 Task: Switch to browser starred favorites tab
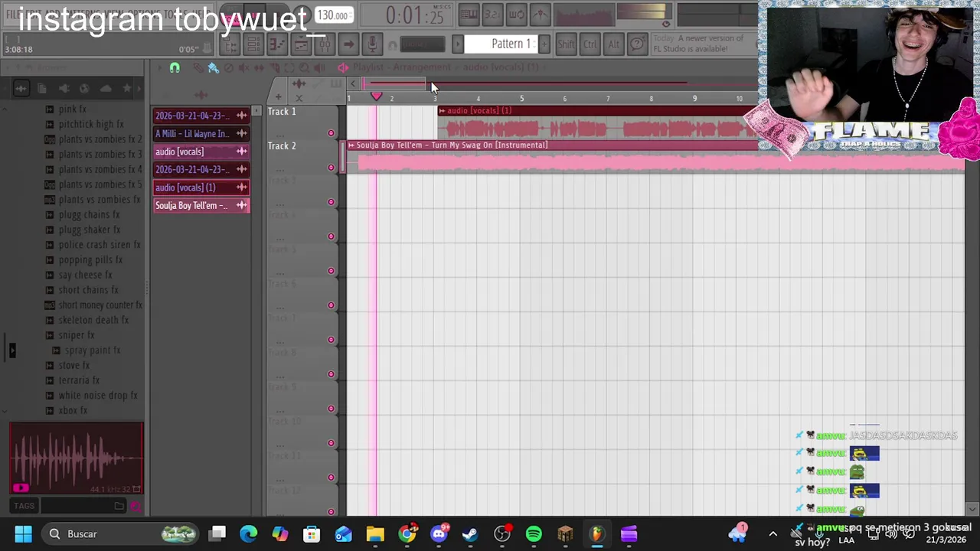[x=127, y=89]
